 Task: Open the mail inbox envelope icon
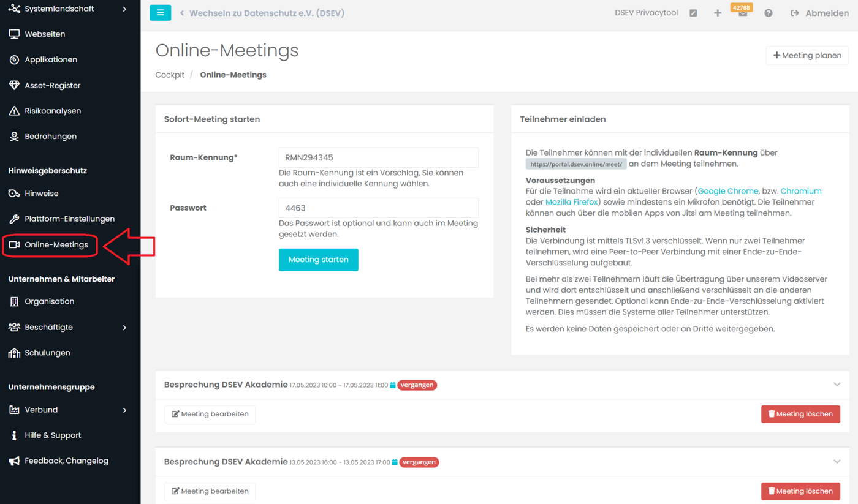pyautogui.click(x=743, y=13)
